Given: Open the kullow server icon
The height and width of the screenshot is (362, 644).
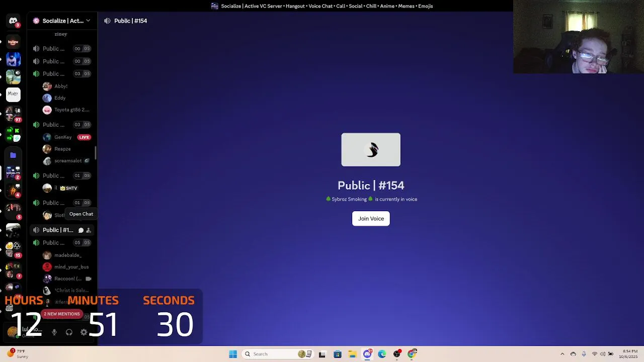Looking at the screenshot, I should (x=13, y=42).
